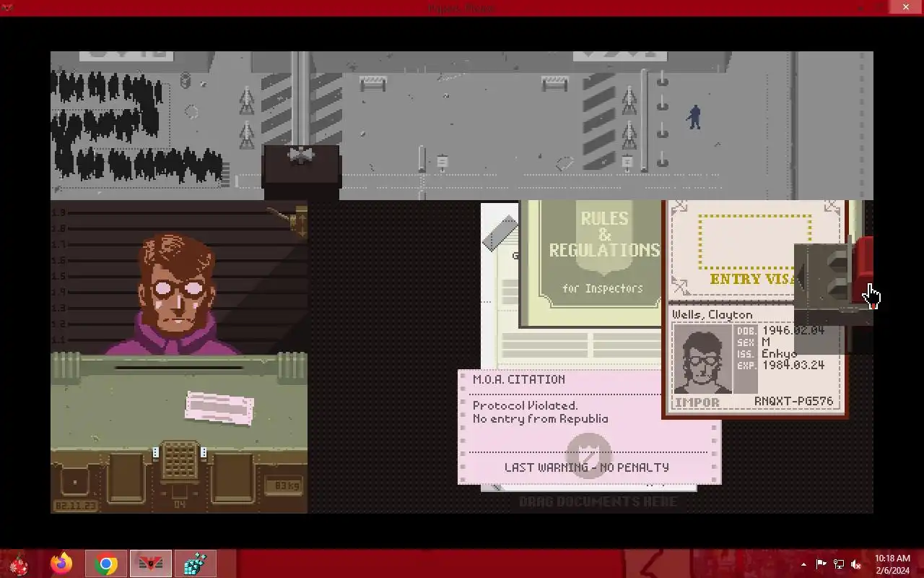This screenshot has width=924, height=578.
Task: Click the name Wells, Clayton on the passport
Action: pos(712,315)
